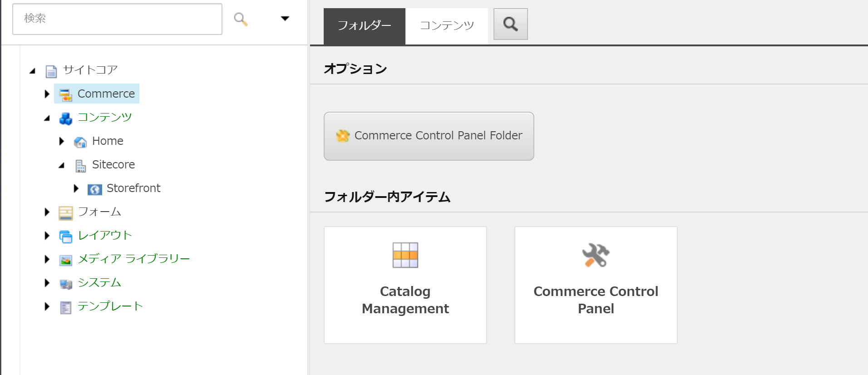Click the レイアウト layout icon

(66, 237)
